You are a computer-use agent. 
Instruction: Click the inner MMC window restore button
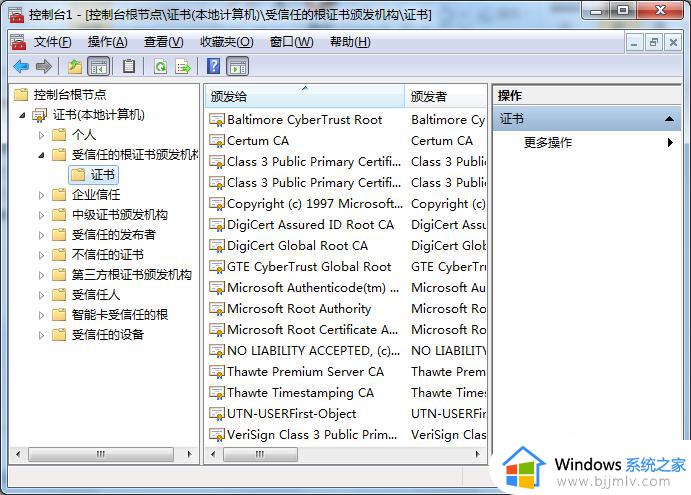coord(654,42)
